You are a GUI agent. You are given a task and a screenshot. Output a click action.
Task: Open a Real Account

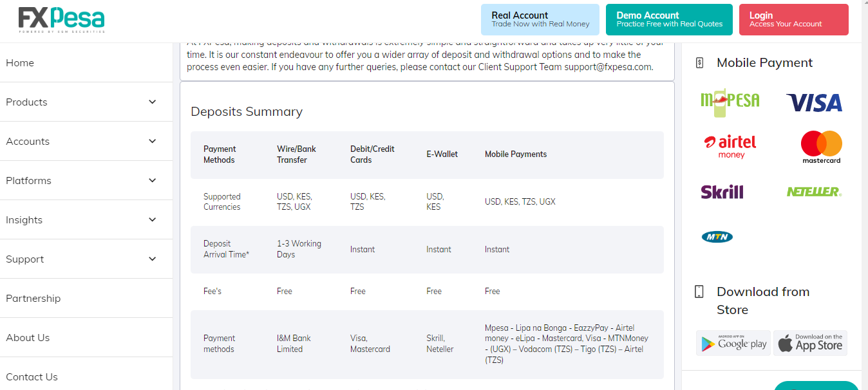tap(540, 19)
